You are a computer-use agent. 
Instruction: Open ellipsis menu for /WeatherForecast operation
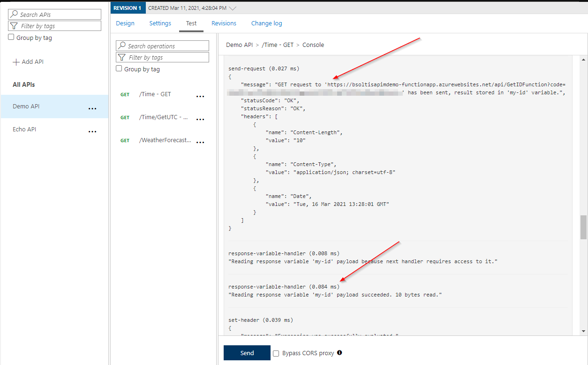tap(200, 142)
